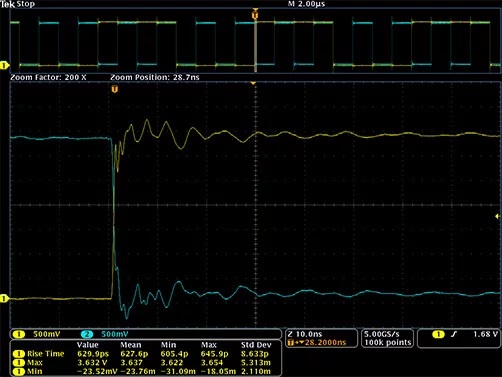Click the 5.00GS/s sample rate readout
Screen dimensions: 502x377
(382, 334)
